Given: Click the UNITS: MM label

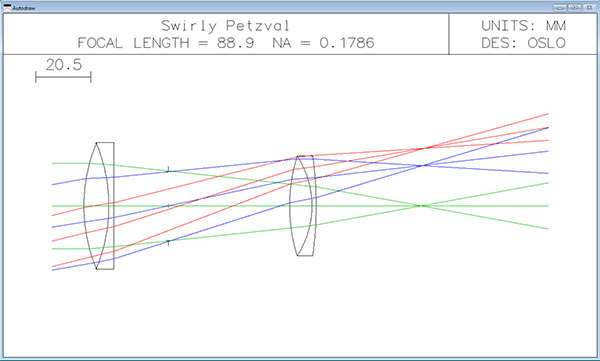Looking at the screenshot, I should point(523,26).
